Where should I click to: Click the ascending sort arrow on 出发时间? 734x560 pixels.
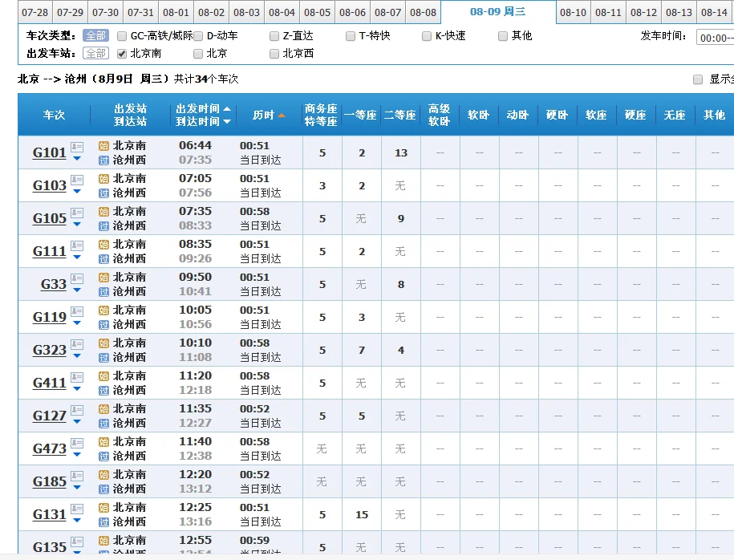click(227, 109)
